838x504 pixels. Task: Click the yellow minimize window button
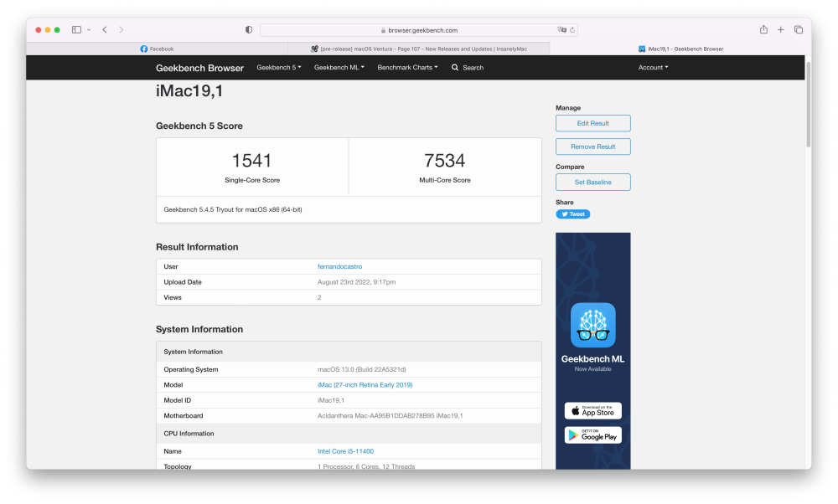pos(48,30)
